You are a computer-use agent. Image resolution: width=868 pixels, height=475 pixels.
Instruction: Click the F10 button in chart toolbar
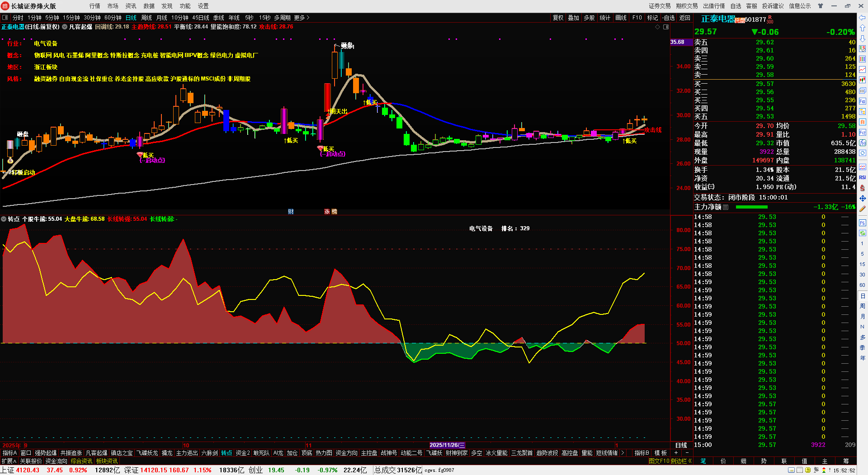(637, 18)
